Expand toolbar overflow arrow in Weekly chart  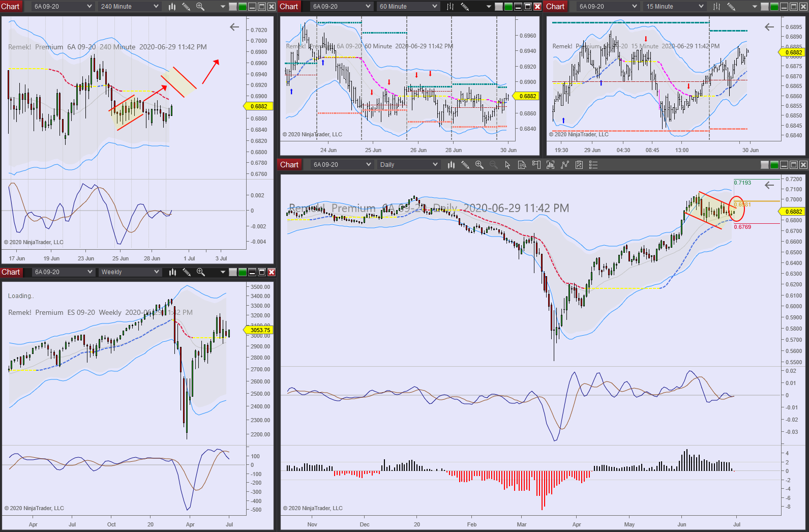pos(223,273)
